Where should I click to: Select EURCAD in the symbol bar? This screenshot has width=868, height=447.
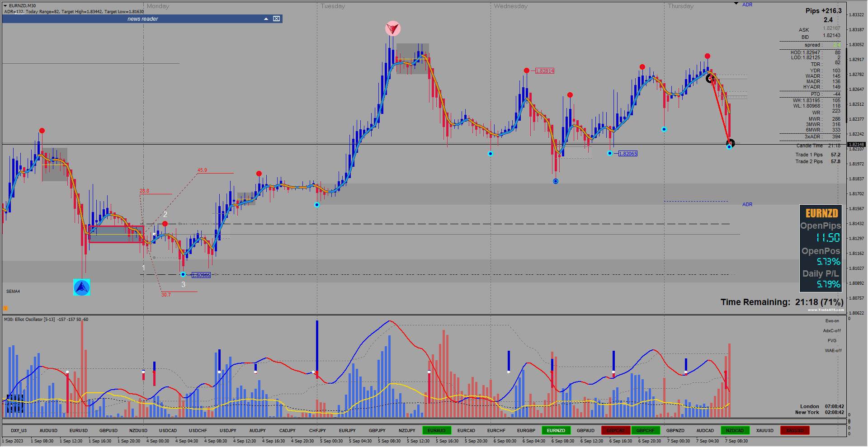pos(466,431)
